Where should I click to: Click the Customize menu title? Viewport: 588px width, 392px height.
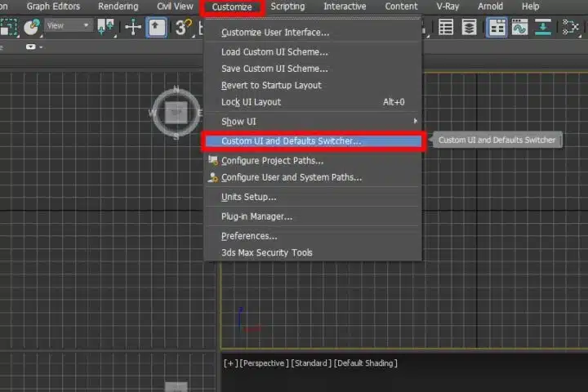tap(232, 7)
